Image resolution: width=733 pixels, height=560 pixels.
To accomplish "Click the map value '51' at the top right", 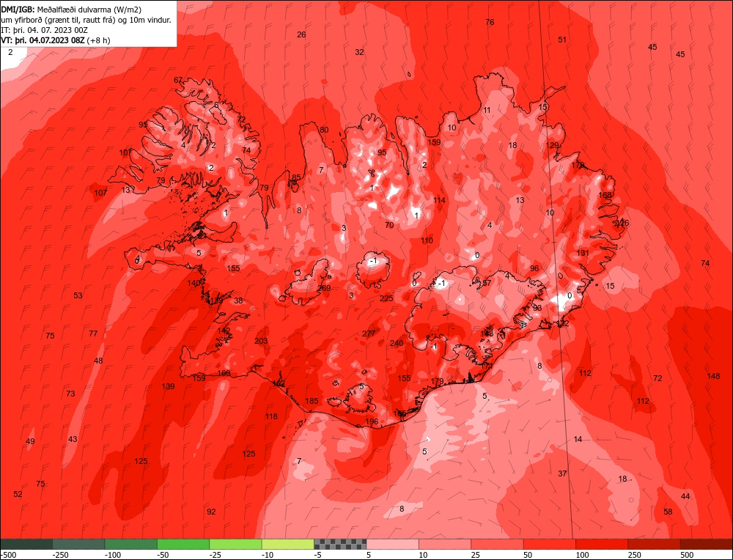I will [562, 40].
